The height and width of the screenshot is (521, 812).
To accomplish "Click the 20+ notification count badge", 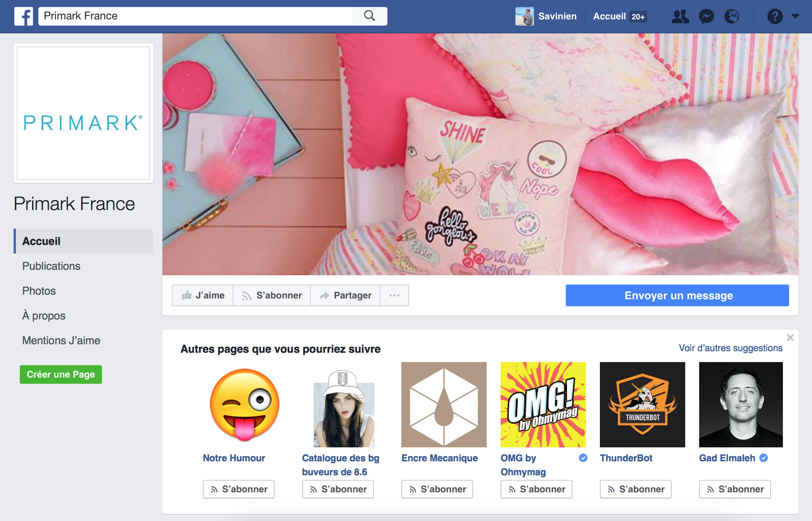I will pyautogui.click(x=638, y=17).
